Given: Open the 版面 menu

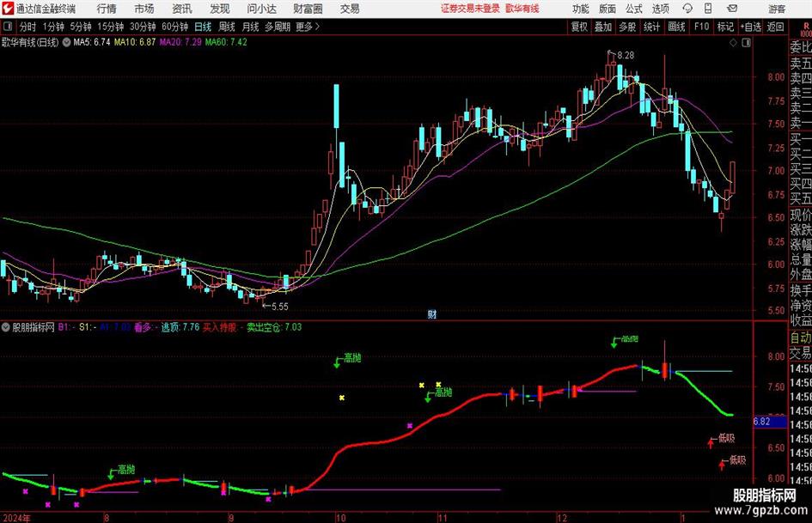Looking at the screenshot, I should (607, 9).
